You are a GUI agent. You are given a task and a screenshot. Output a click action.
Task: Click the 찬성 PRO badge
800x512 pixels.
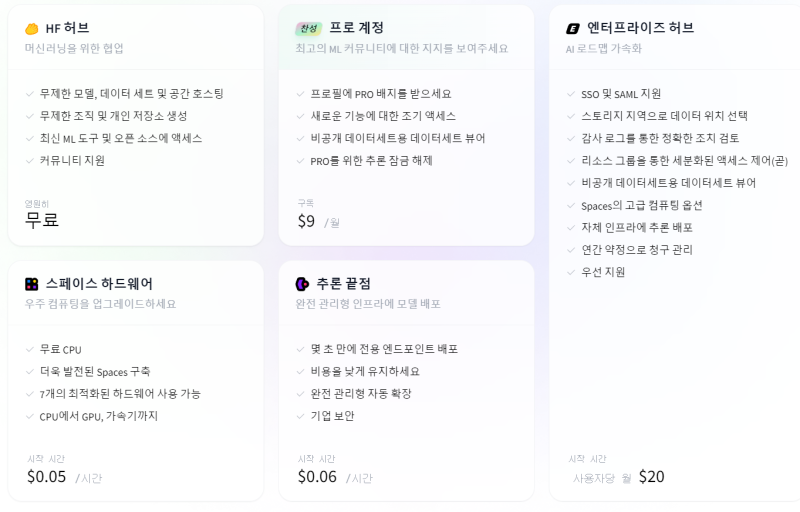(x=307, y=28)
